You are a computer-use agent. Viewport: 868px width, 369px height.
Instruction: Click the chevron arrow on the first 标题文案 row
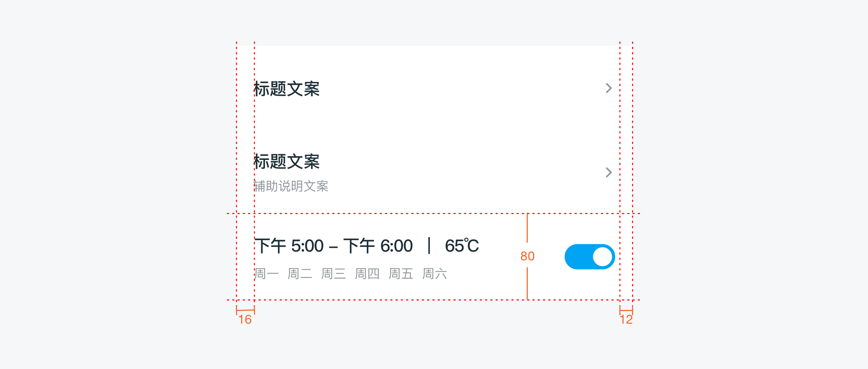point(609,88)
